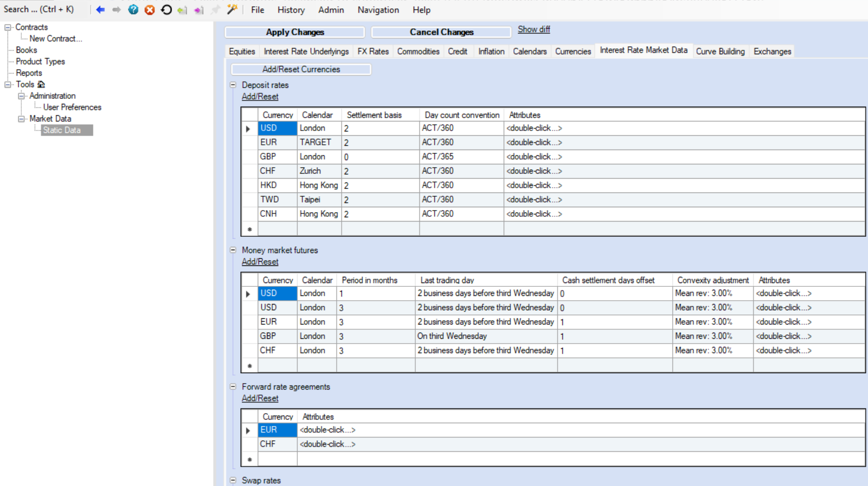868x486 pixels.
Task: Click TARGET calendar cell in Deposit rates
Action: click(x=319, y=142)
